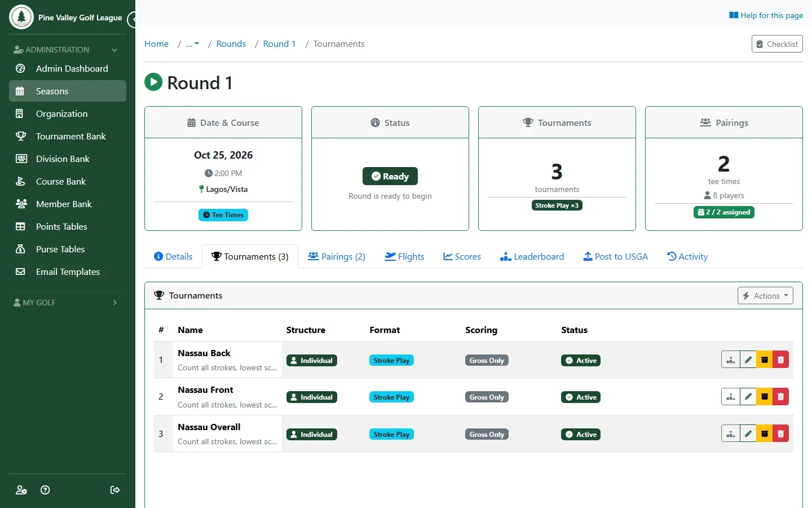The height and width of the screenshot is (508, 812).
Task: Open Purse Tables
Action: [x=68, y=249]
